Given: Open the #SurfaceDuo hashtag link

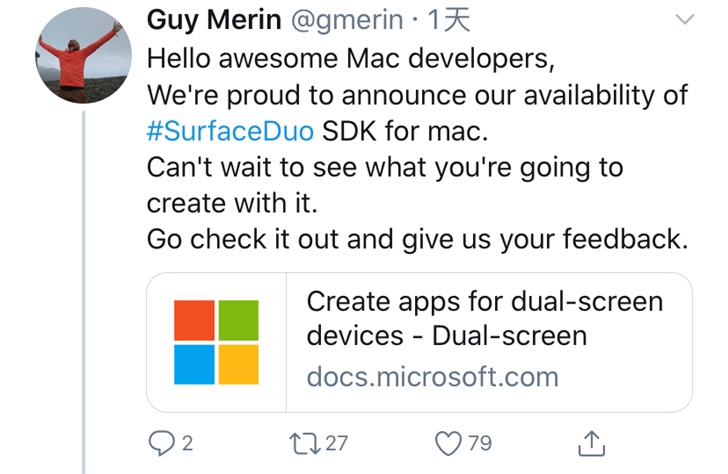Looking at the screenshot, I should point(230,131).
